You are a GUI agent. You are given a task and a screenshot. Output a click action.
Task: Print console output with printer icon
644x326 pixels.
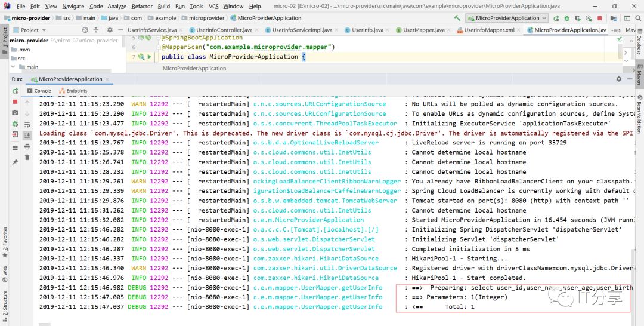tap(27, 146)
